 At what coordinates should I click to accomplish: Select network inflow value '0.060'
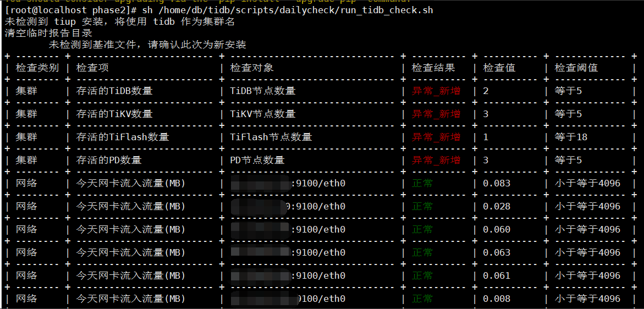[x=497, y=229]
